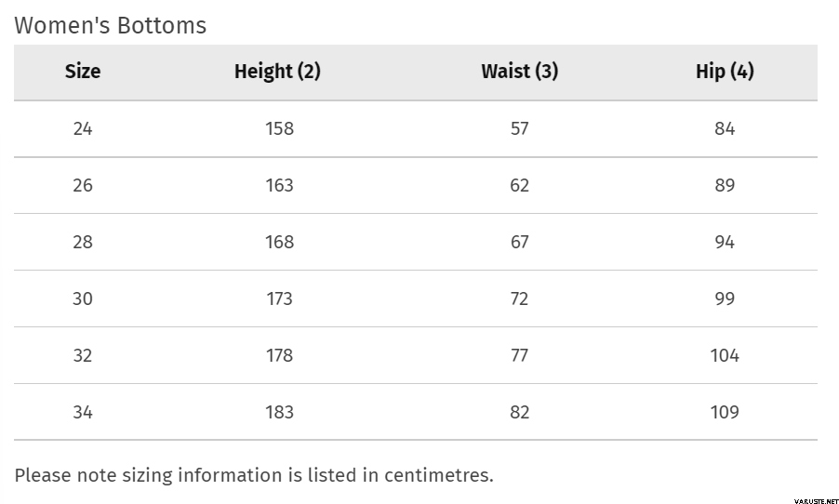
Task: Click the height value 173
Action: point(279,298)
